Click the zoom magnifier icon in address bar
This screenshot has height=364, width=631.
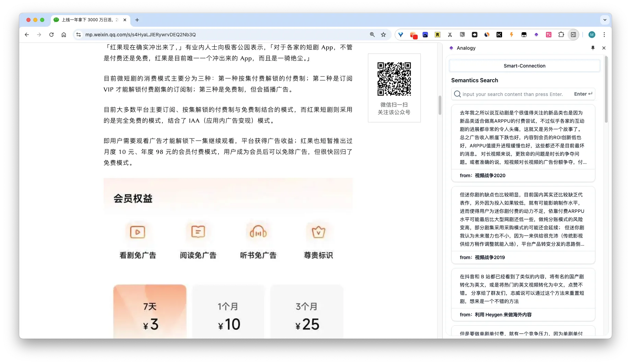[x=372, y=35]
